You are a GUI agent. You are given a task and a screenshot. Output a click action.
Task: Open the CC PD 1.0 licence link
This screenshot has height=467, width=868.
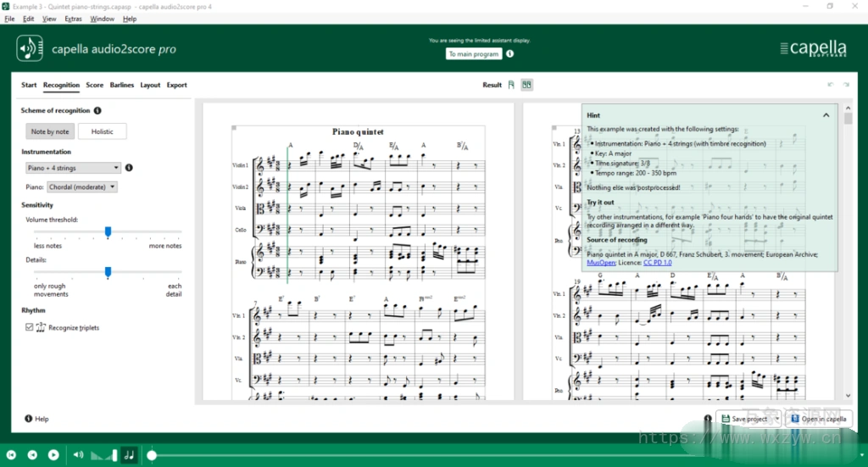[x=657, y=263]
